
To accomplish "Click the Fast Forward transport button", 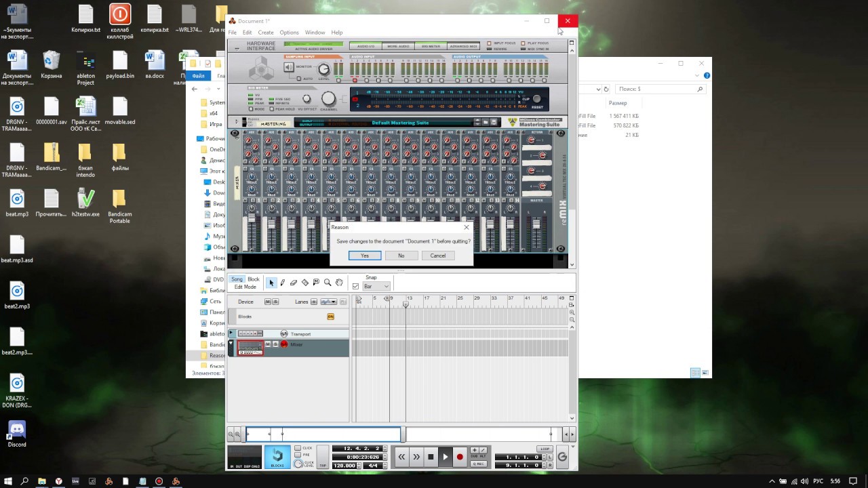I will click(x=416, y=457).
